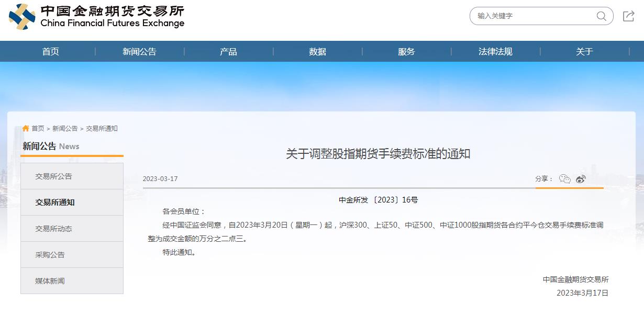
Task: Open the 关于 navigation menu
Action: click(x=584, y=51)
